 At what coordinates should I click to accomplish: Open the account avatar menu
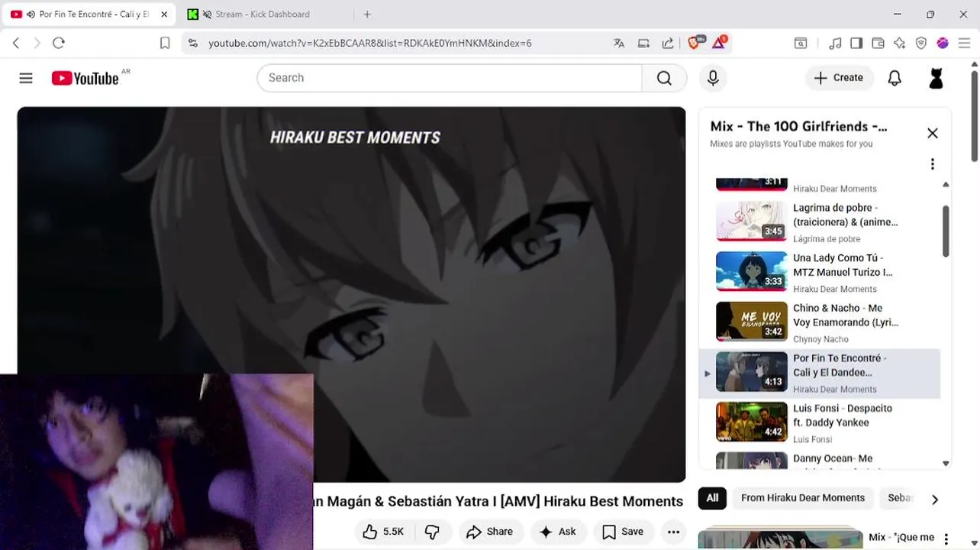(x=936, y=78)
